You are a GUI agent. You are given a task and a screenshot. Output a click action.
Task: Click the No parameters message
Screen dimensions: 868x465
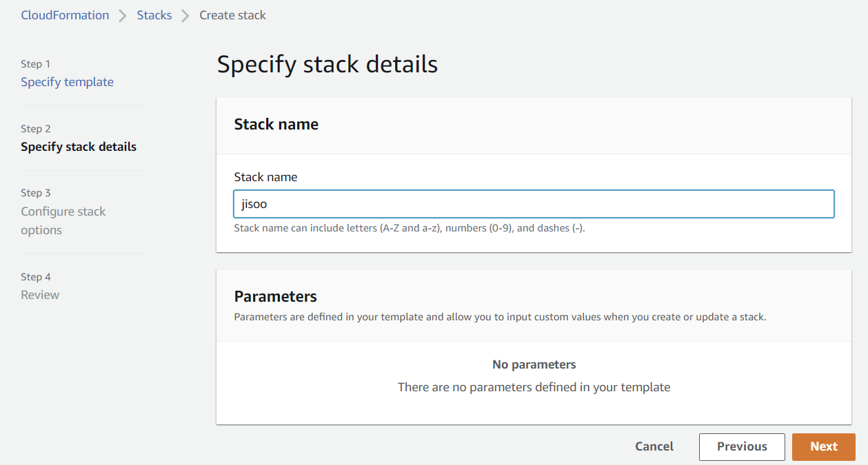534,364
